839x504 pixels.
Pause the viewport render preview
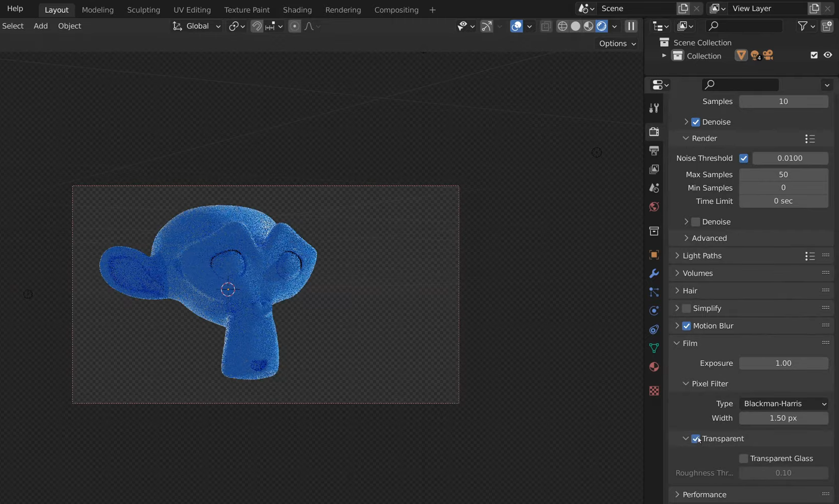[631, 26]
